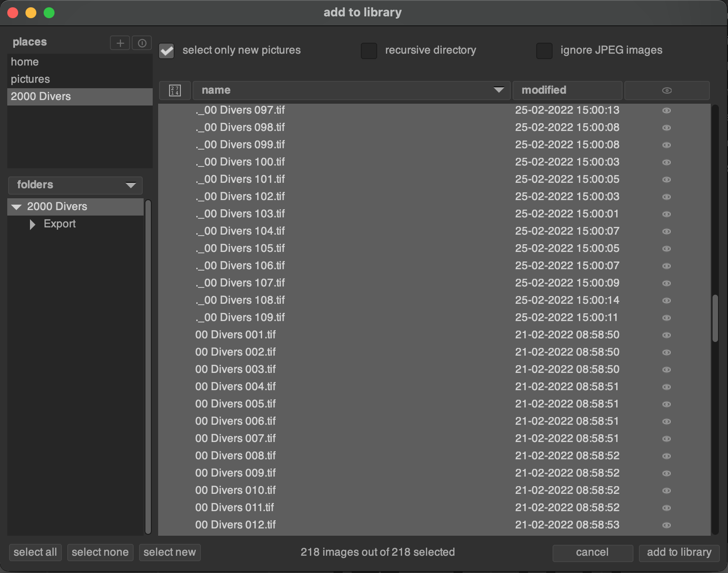This screenshot has width=728, height=573.
Task: Preview "00 Divers 001.tif" via its eye icon
Action: (666, 335)
